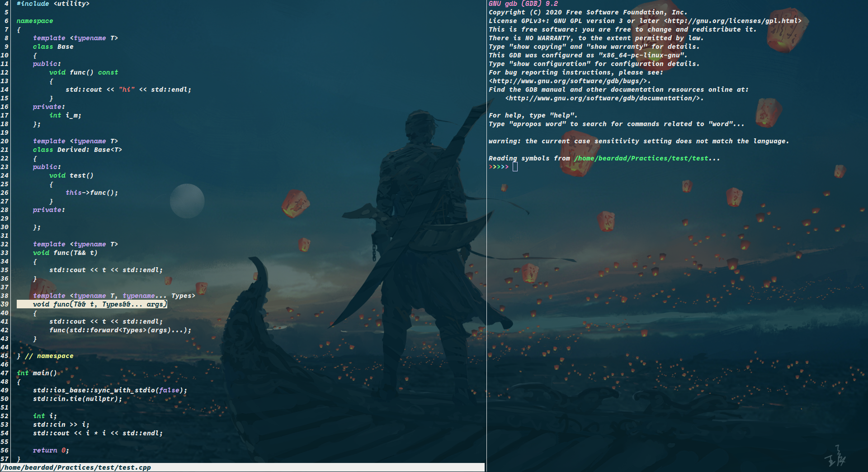The width and height of the screenshot is (868, 472).
Task: Click 'void func(T&& t)' on line 33
Action: tap(65, 253)
